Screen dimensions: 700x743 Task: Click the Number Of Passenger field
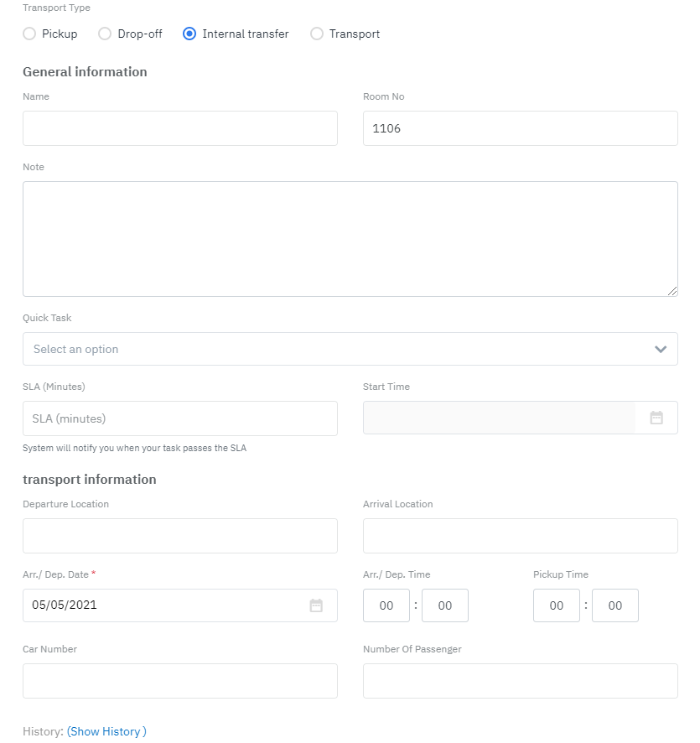[x=520, y=681]
